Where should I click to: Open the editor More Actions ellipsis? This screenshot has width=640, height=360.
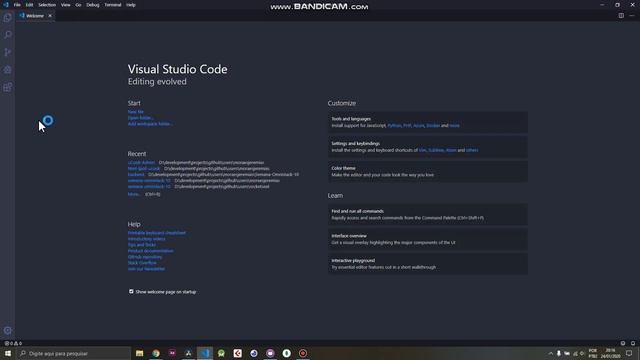click(x=632, y=16)
